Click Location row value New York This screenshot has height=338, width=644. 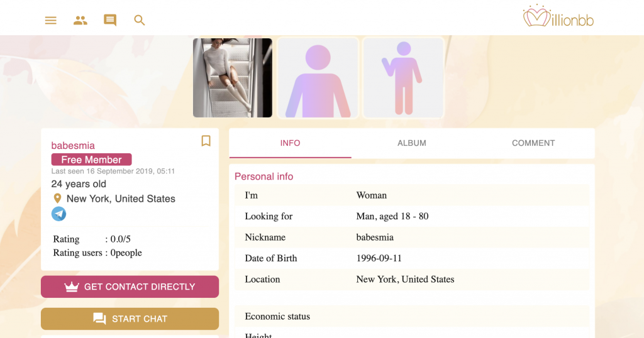[x=405, y=280]
